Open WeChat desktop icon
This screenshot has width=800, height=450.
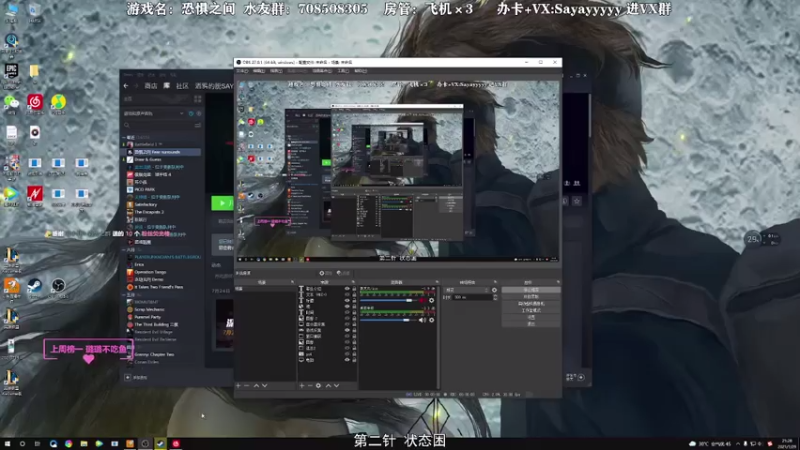[11, 103]
